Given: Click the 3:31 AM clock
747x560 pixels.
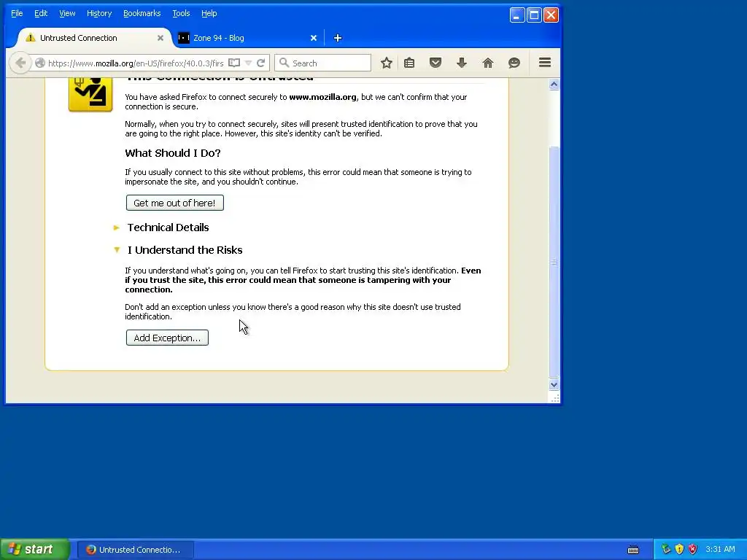Looking at the screenshot, I should point(720,550).
